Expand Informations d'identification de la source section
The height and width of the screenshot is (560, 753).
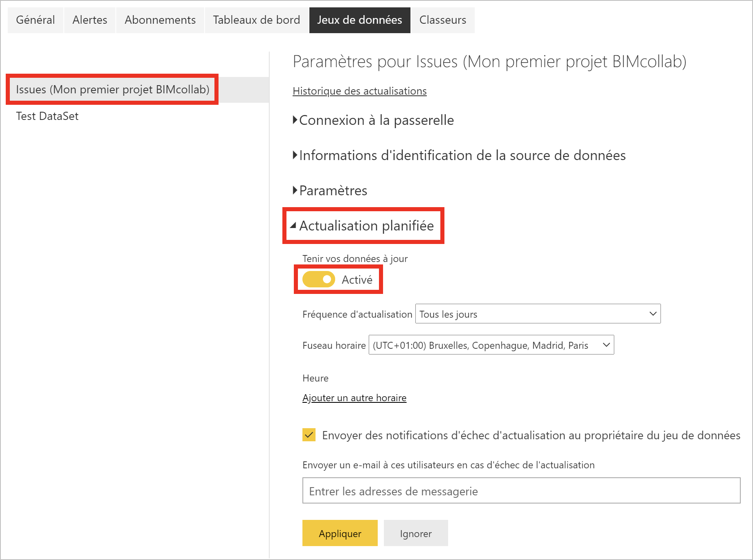coord(459,156)
